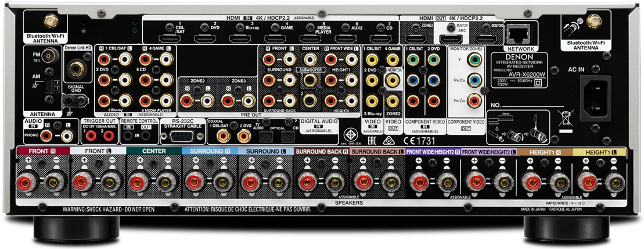Screen dimensions: 644x249
Task: Click the TRIGGER OUT 2 jack
Action: (x=109, y=136)
